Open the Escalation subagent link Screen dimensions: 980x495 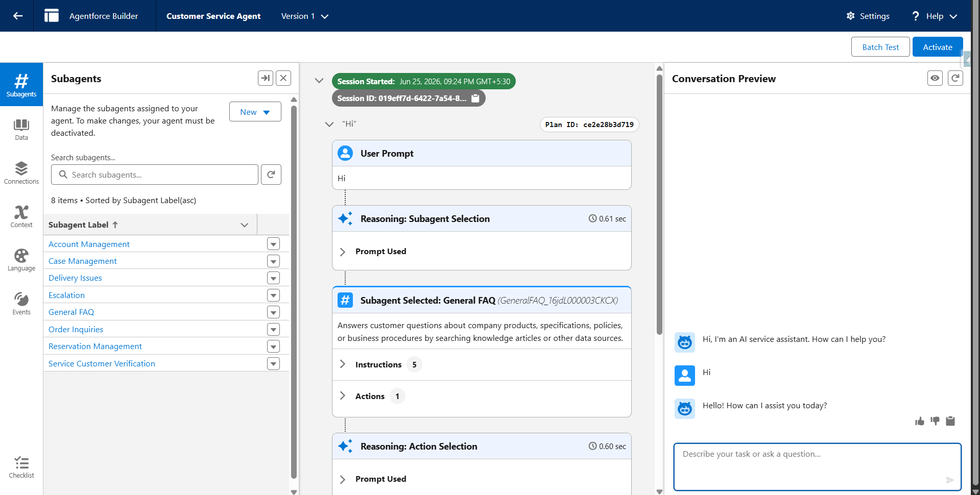66,295
